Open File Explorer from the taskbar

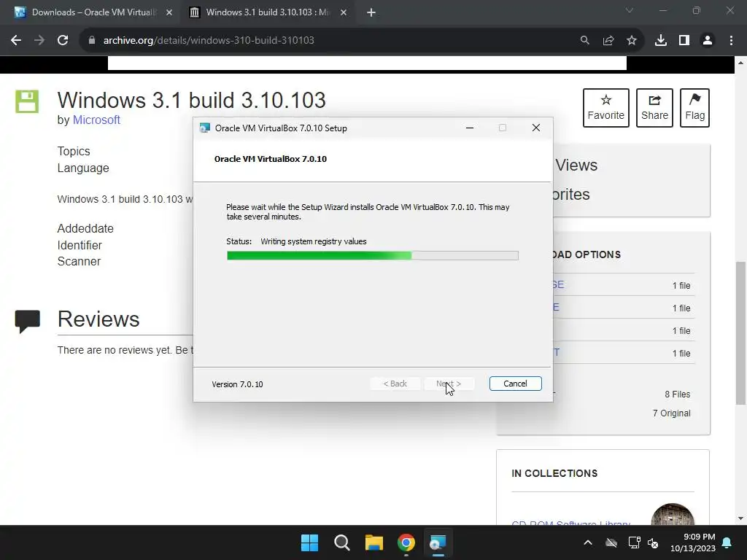(374, 542)
